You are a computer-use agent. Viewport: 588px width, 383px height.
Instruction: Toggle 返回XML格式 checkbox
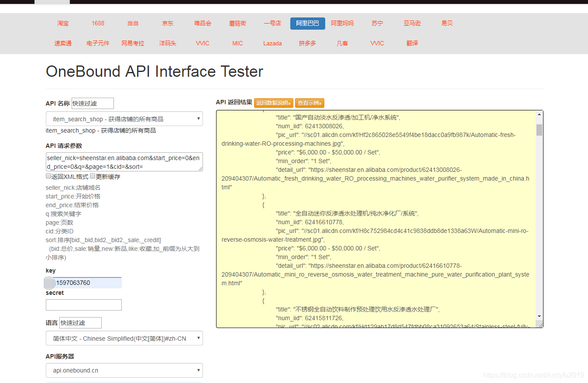point(48,176)
